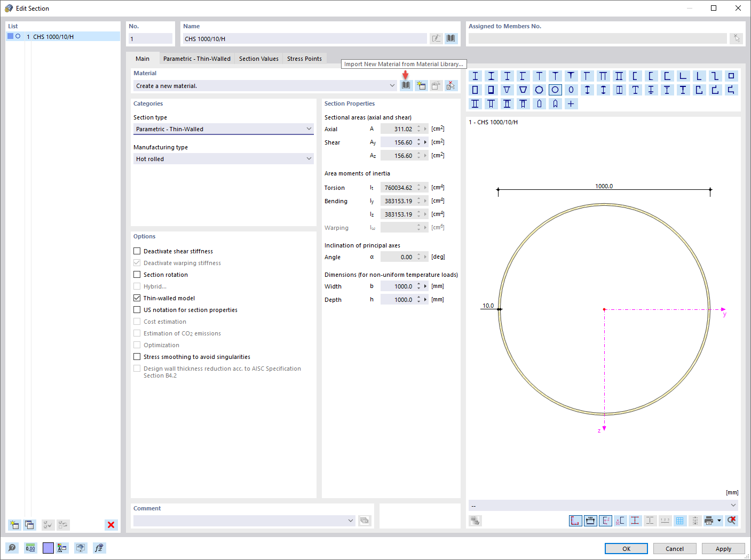The image size is (751, 560).
Task: Tick US notation for section properties
Action: [x=137, y=310]
